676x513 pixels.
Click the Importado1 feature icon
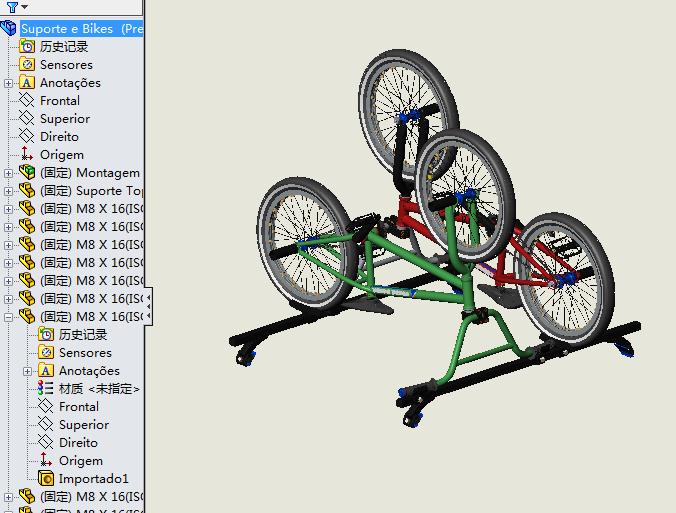[x=46, y=479]
